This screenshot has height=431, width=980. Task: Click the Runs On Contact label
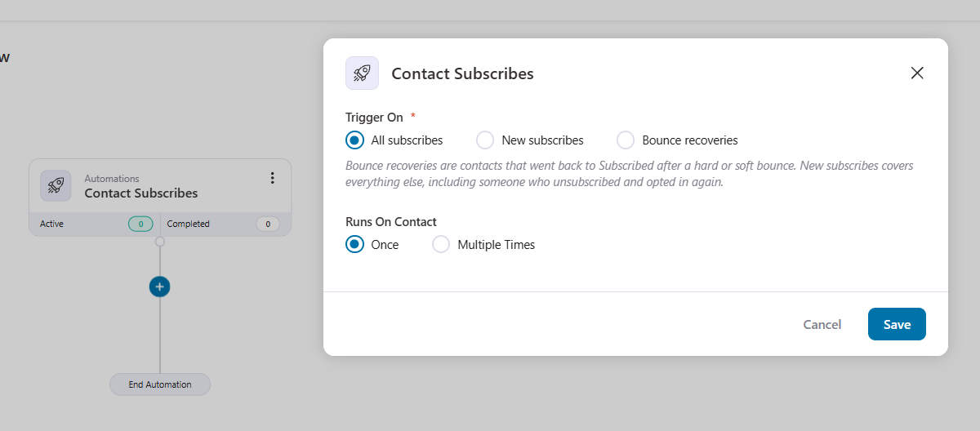391,222
